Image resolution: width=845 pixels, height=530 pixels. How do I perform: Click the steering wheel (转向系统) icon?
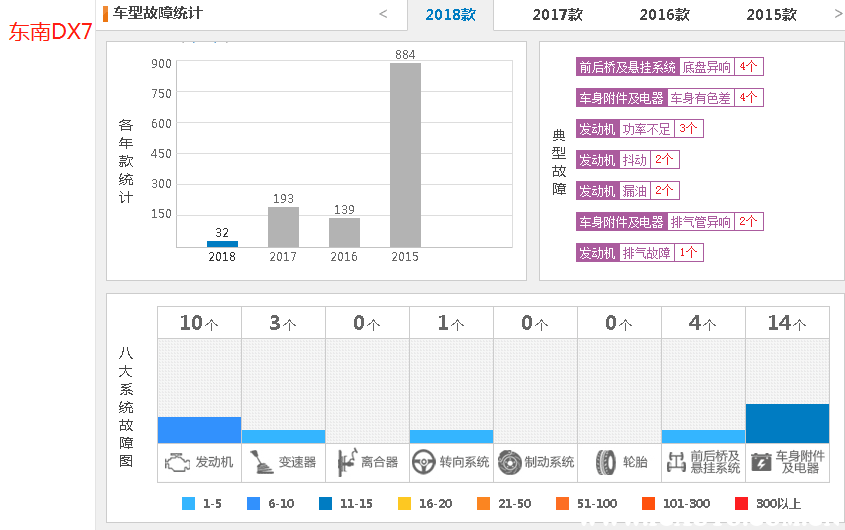pyautogui.click(x=424, y=463)
